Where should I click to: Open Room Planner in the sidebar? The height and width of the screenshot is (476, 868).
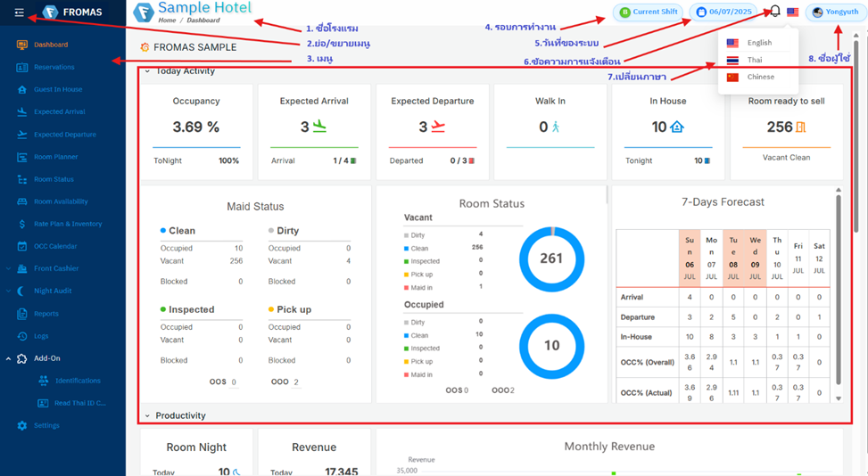pyautogui.click(x=55, y=157)
